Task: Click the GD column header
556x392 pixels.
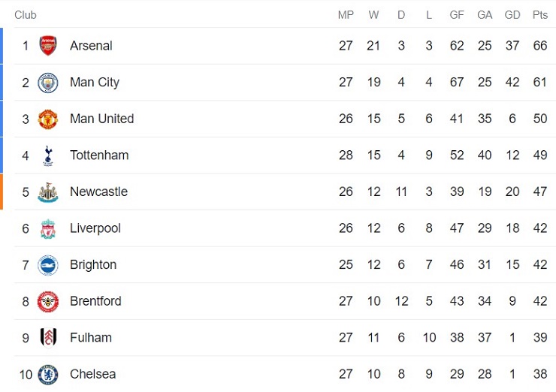Action: 512,15
